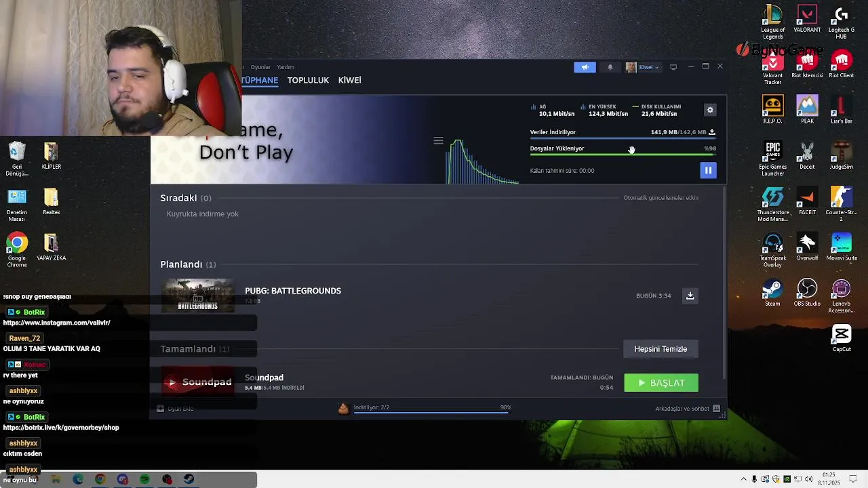Open KIWEI profile tab

[x=349, y=80]
